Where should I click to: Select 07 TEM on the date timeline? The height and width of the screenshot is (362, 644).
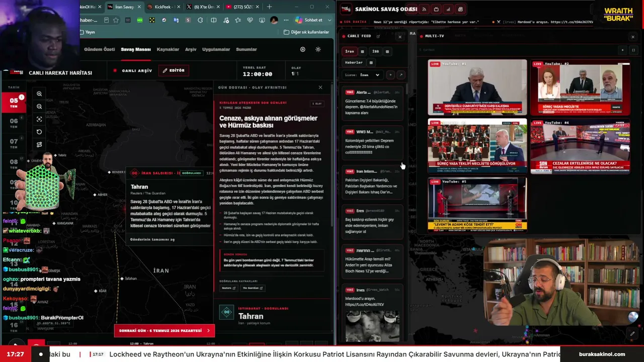point(14,144)
